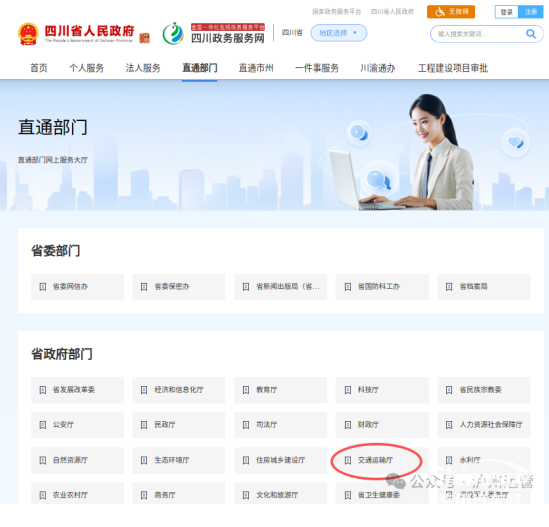The height and width of the screenshot is (527, 549).
Task: Open the 住房城乡建设厅 department link
Action: [281, 460]
